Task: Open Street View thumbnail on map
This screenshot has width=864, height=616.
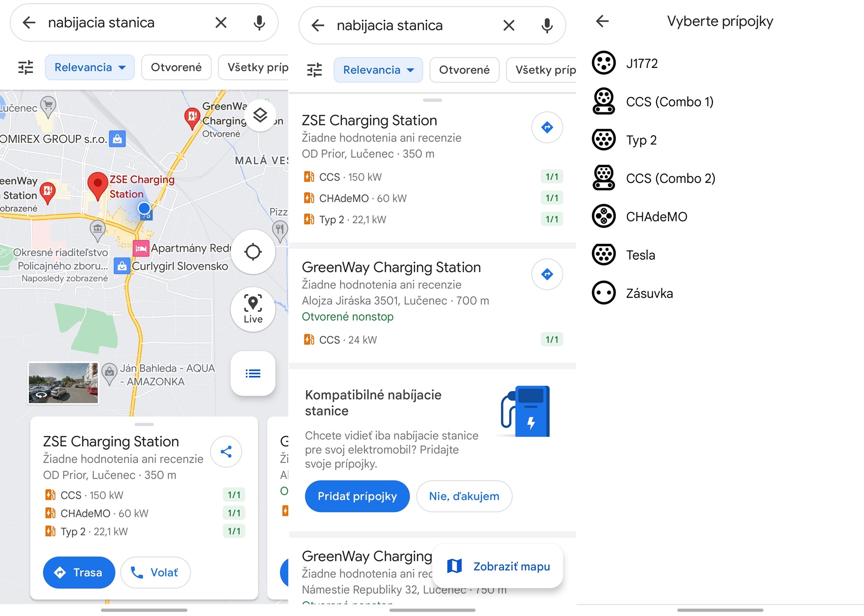Action: point(64,383)
